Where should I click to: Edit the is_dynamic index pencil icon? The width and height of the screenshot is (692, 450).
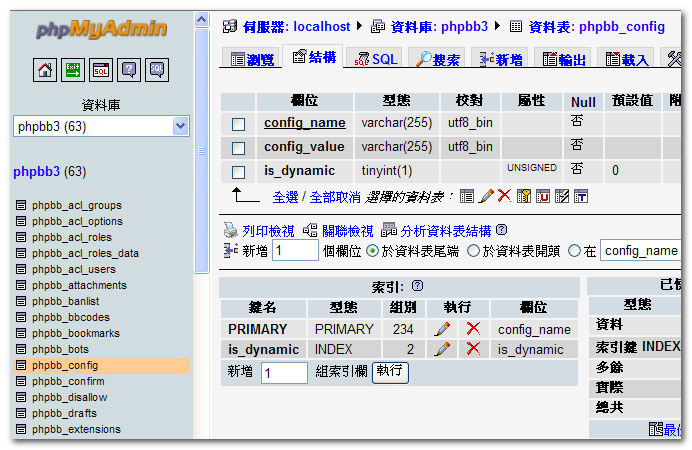(442, 349)
